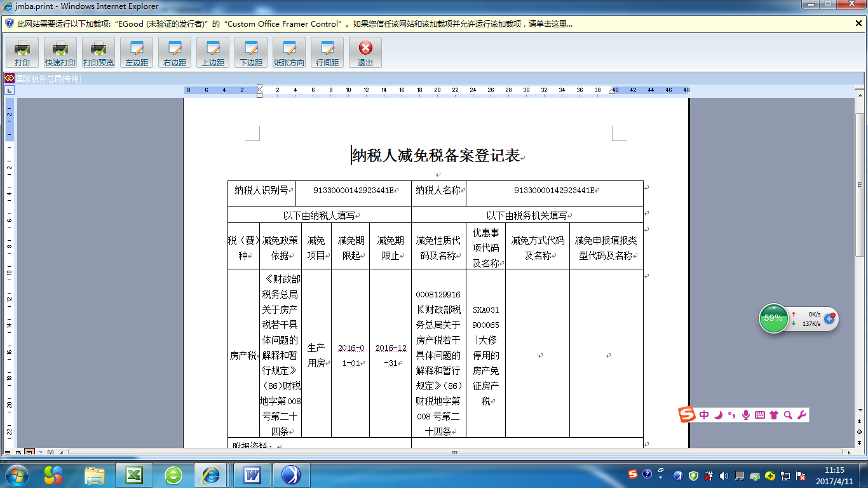Select the 上边距 top margin button
Viewport: 868px width, 488px height.
(213, 52)
